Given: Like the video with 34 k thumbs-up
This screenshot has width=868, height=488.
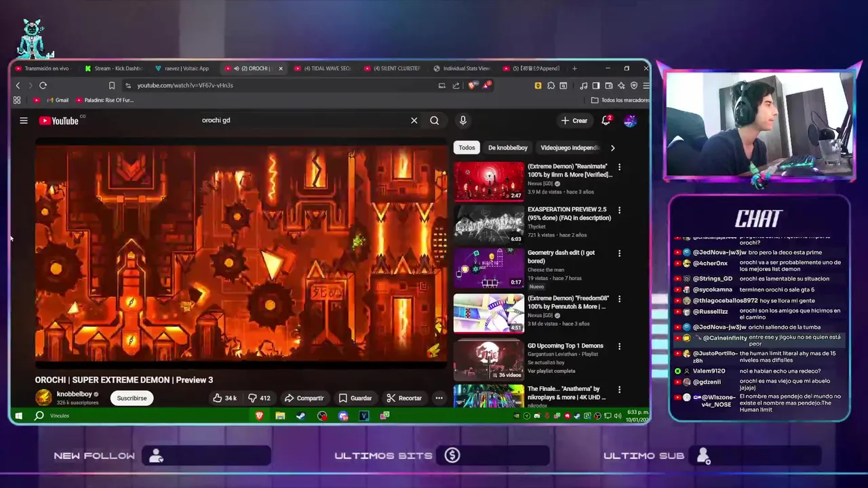Looking at the screenshot, I should point(224,398).
